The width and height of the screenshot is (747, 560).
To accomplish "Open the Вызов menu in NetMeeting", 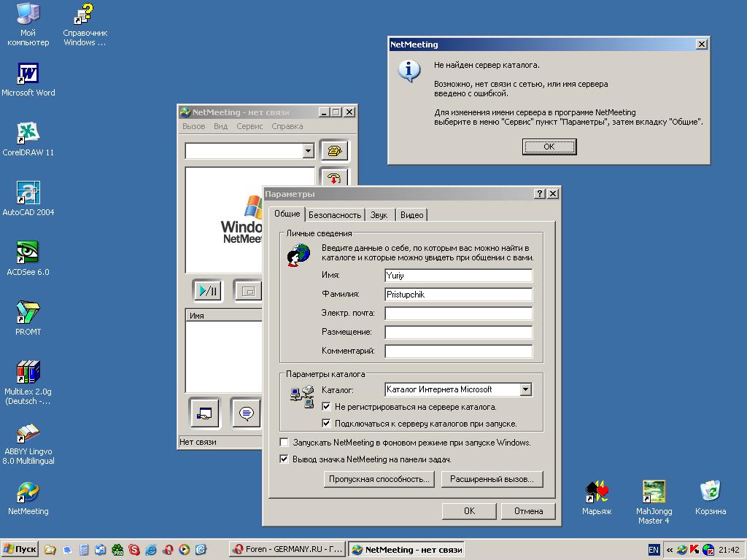I will [x=193, y=126].
